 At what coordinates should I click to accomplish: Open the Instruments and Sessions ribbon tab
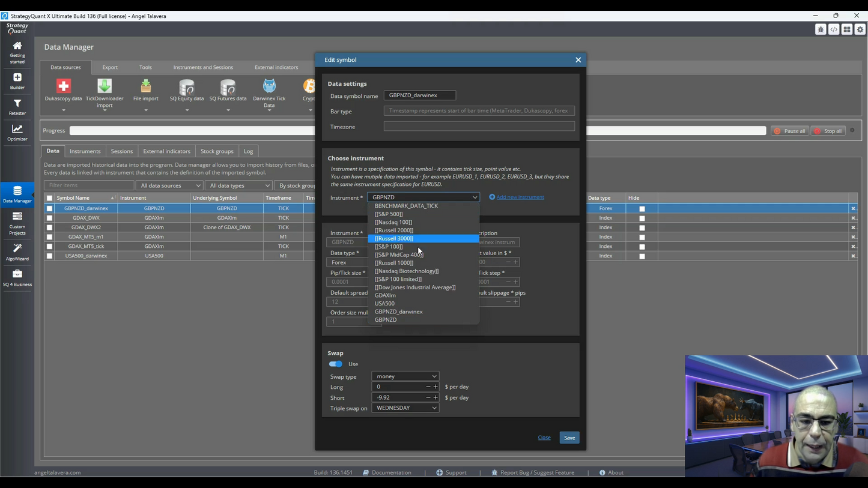coord(203,67)
